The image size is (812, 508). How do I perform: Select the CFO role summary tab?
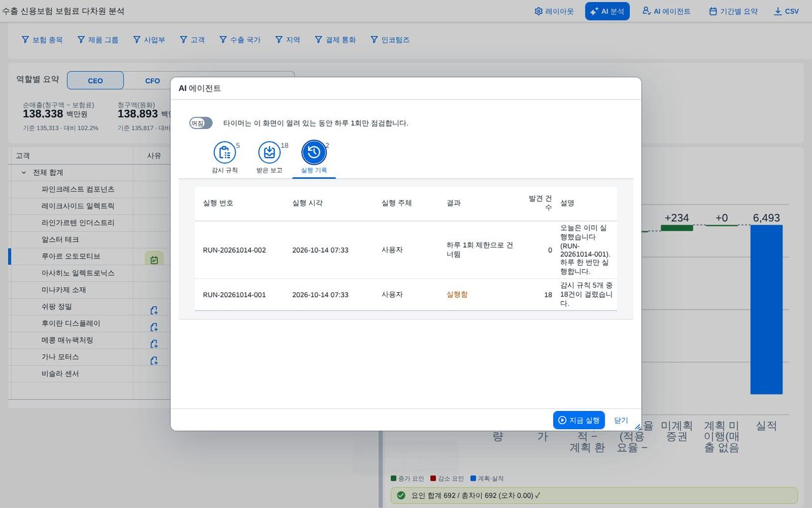click(x=152, y=81)
